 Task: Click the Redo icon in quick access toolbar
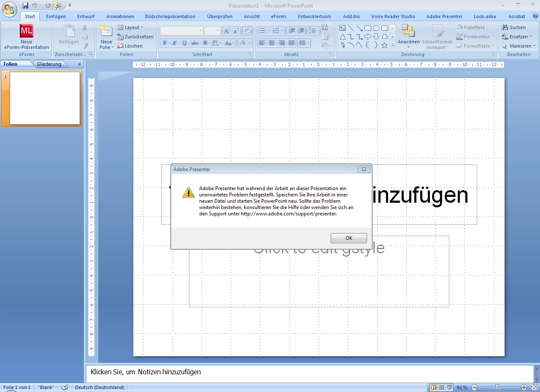(48, 5)
